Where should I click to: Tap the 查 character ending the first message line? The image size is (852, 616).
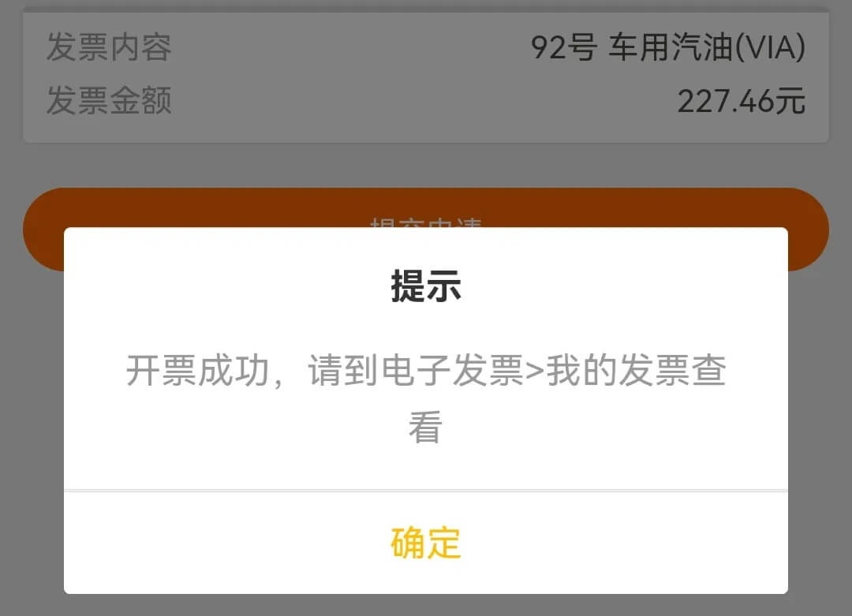(708, 371)
